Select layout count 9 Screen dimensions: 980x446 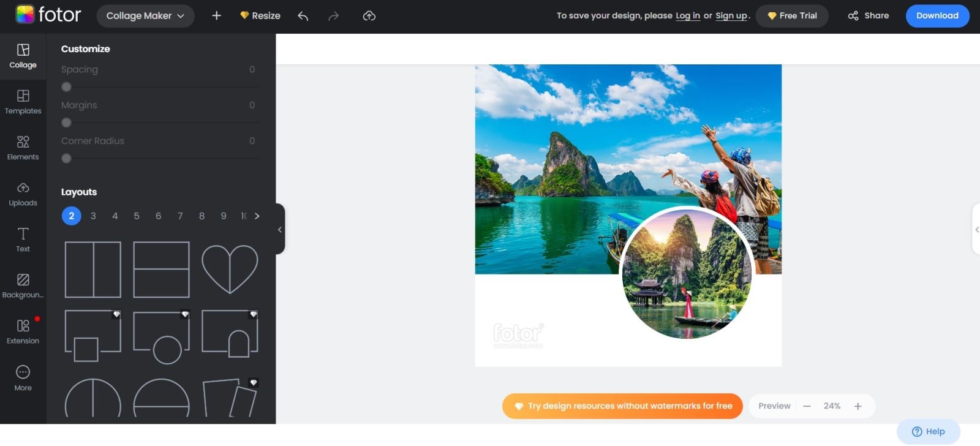click(x=224, y=216)
